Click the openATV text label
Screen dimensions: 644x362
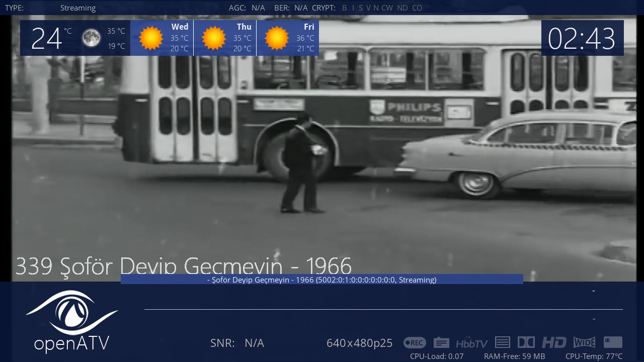71,343
